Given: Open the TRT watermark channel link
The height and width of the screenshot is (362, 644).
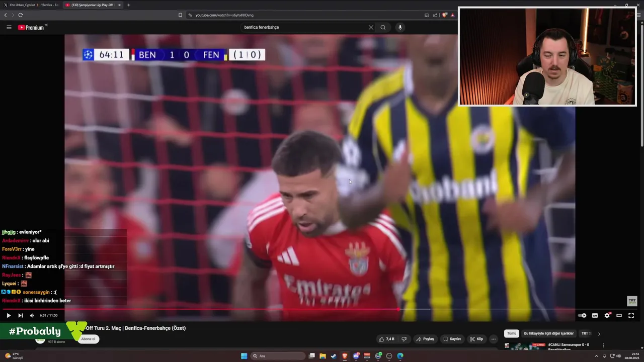Looking at the screenshot, I should tap(632, 301).
